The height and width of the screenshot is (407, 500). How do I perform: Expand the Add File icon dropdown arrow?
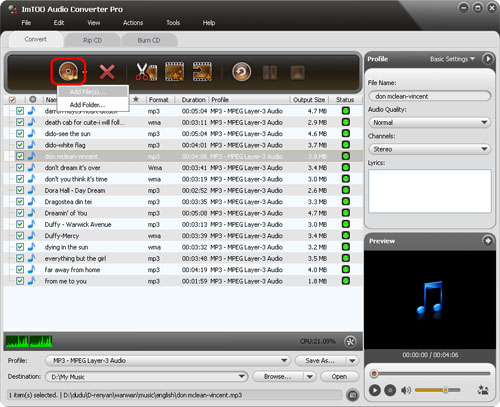[85, 72]
